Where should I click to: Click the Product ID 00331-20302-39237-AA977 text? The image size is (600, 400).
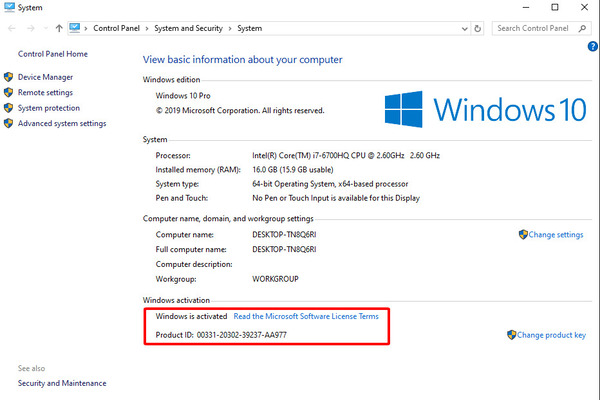pos(221,335)
